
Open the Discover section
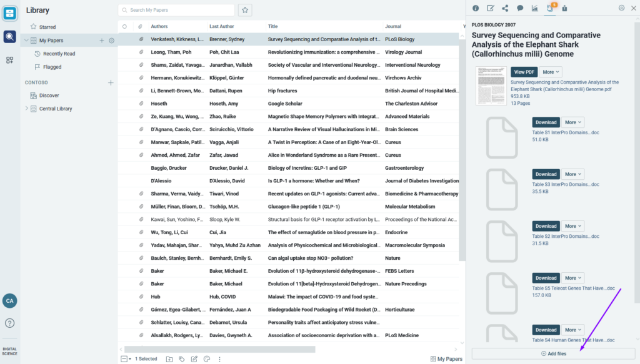pyautogui.click(x=49, y=96)
